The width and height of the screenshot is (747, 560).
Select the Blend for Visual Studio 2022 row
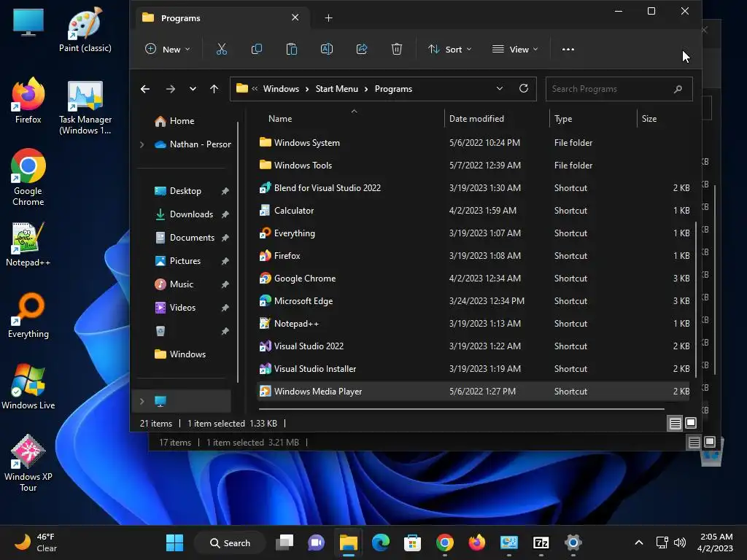(474, 188)
